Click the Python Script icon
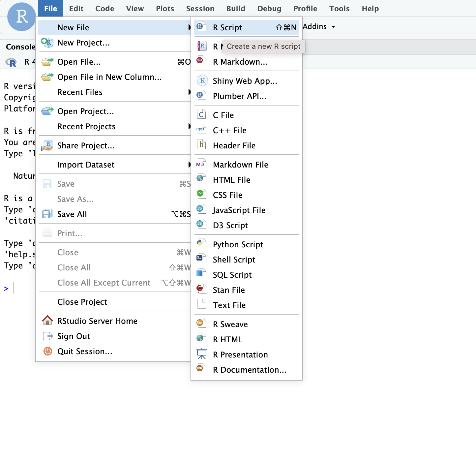Screen dimensions: 476x463 (201, 244)
